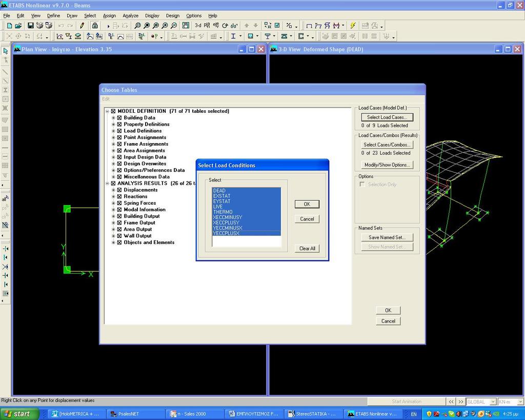Expand the Frame Assignments tree node
Image resolution: width=525 pixels, height=420 pixels.
[113, 144]
